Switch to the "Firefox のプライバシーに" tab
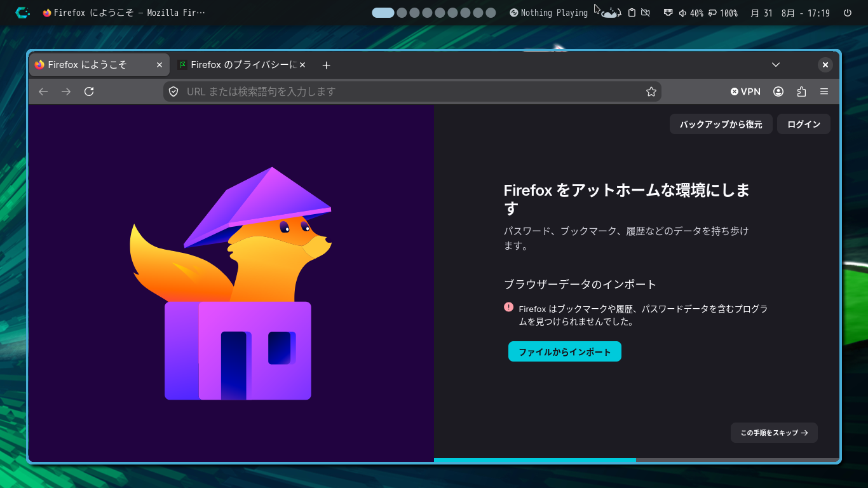 click(x=242, y=65)
